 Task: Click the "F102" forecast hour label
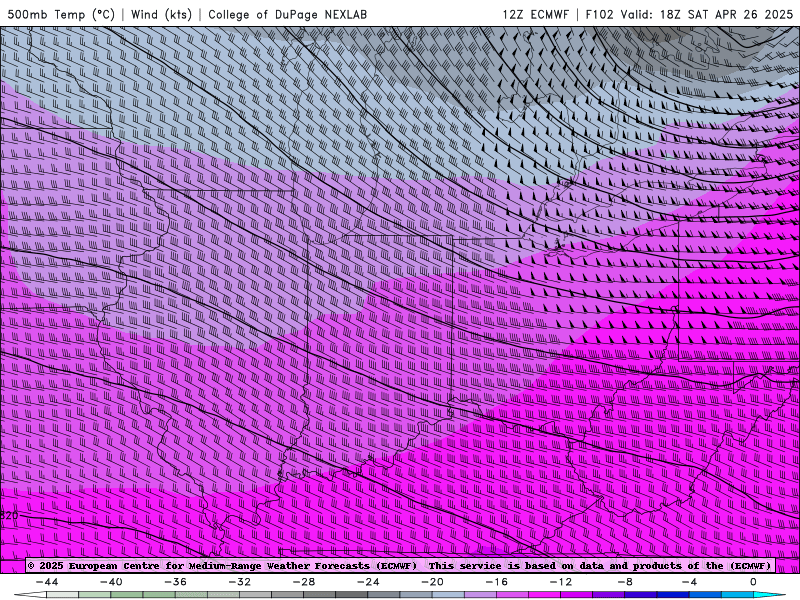[x=599, y=14]
